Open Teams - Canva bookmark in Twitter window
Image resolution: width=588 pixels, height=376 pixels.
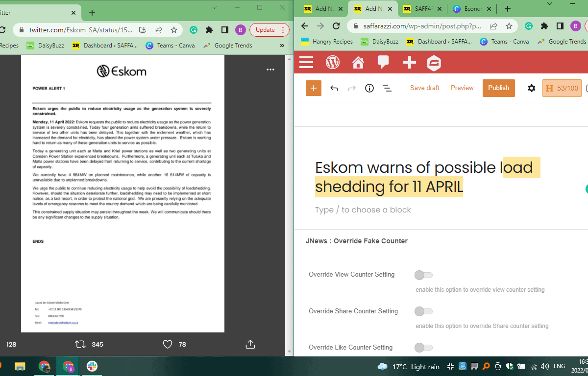[170, 46]
